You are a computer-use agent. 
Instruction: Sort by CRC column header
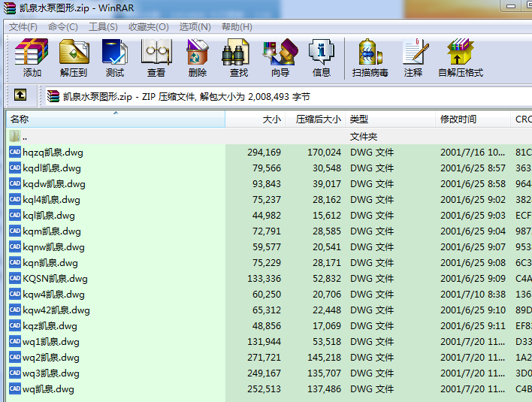(521, 119)
